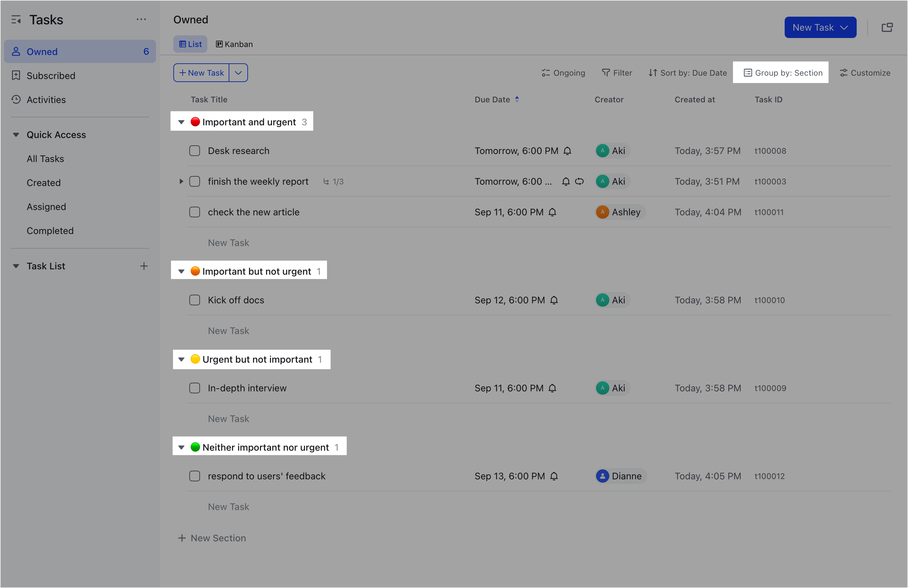The height and width of the screenshot is (588, 908).
Task: Click the reminder bell on Desk research
Action: click(x=568, y=151)
